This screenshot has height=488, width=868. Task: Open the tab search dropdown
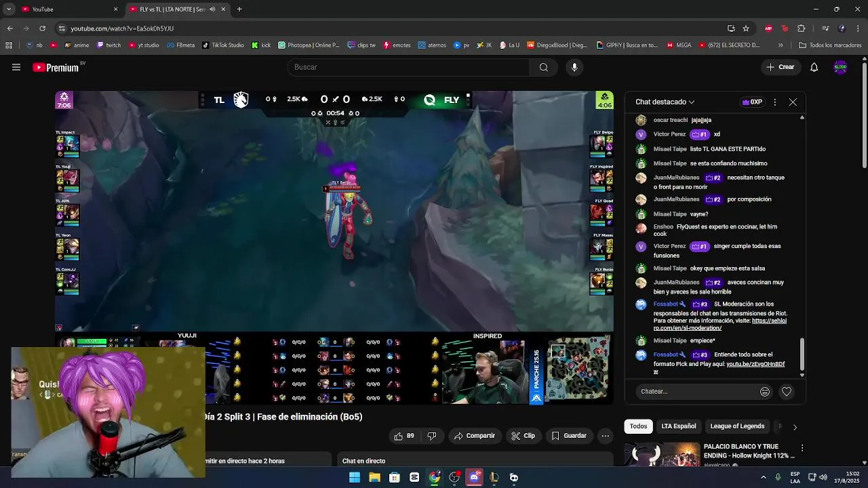(9, 9)
